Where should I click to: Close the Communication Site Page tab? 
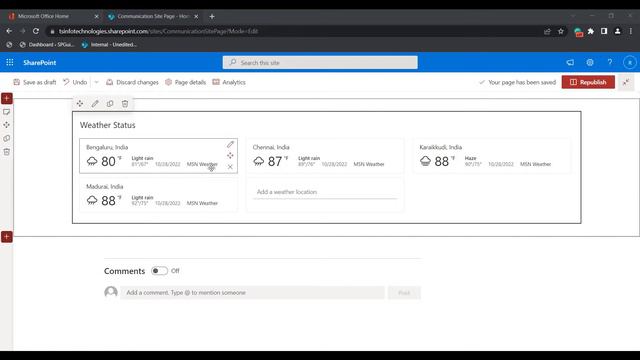point(196,16)
